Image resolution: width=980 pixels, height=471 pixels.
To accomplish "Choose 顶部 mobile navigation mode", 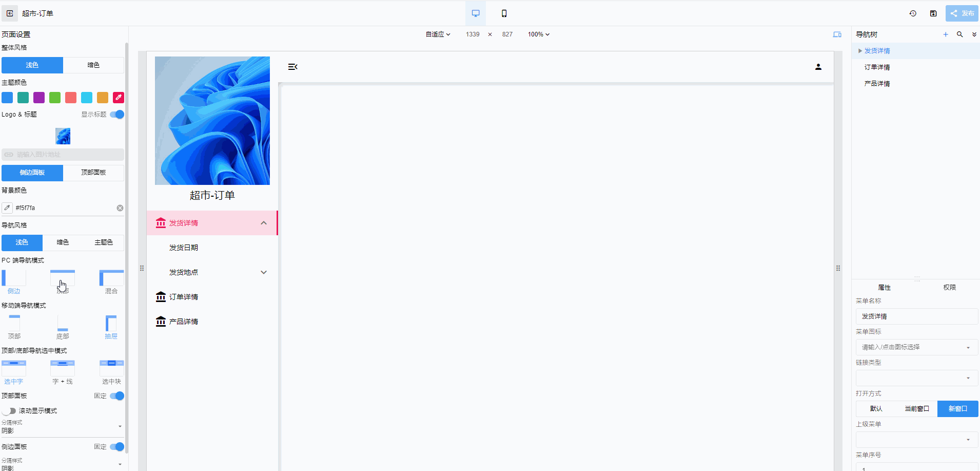I will [14, 327].
